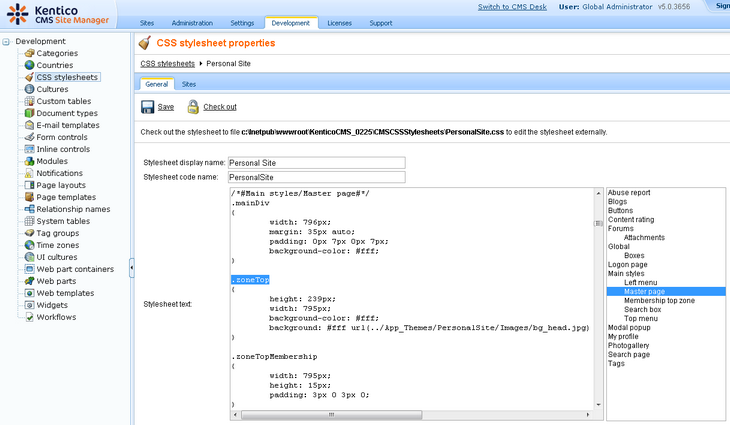Click the Page layouts icon
Screen dimensions: 730x425
[29, 185]
